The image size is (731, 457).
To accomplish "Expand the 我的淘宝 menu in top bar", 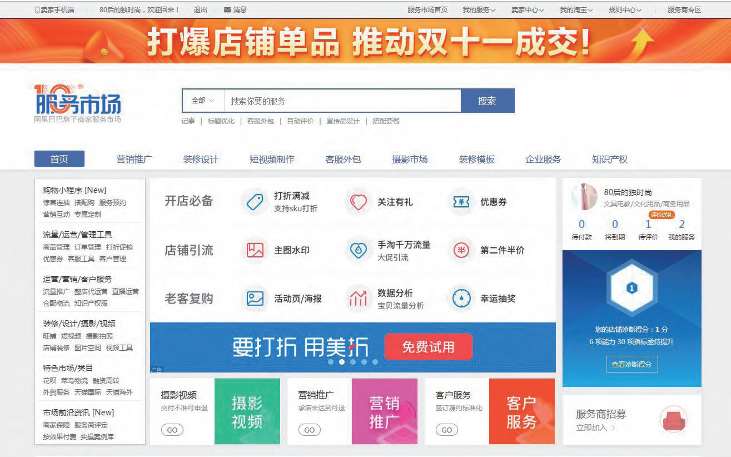I will [576, 9].
